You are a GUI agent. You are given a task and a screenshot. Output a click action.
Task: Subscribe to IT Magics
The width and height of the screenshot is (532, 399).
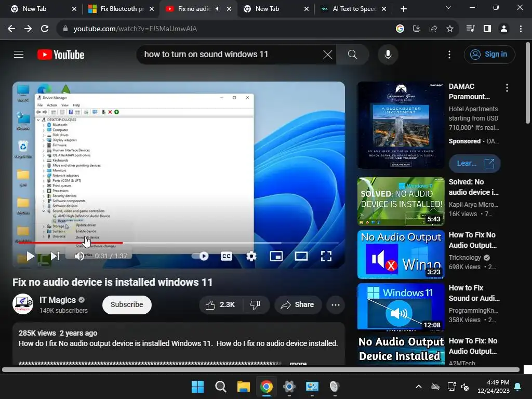127,304
